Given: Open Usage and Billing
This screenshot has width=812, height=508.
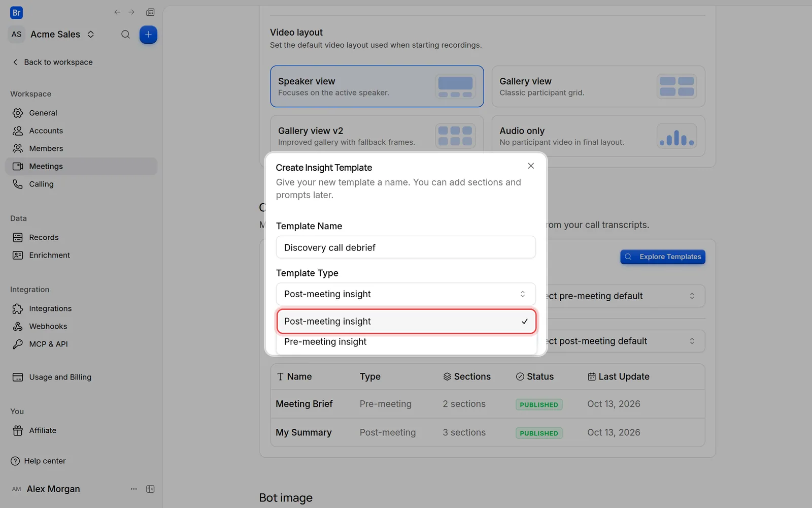Looking at the screenshot, I should tap(81, 377).
